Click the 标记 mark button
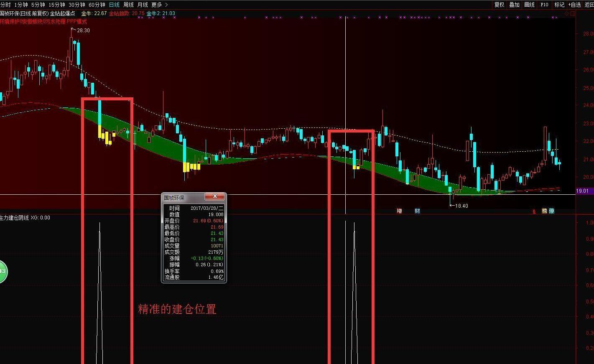 [x=559, y=5]
